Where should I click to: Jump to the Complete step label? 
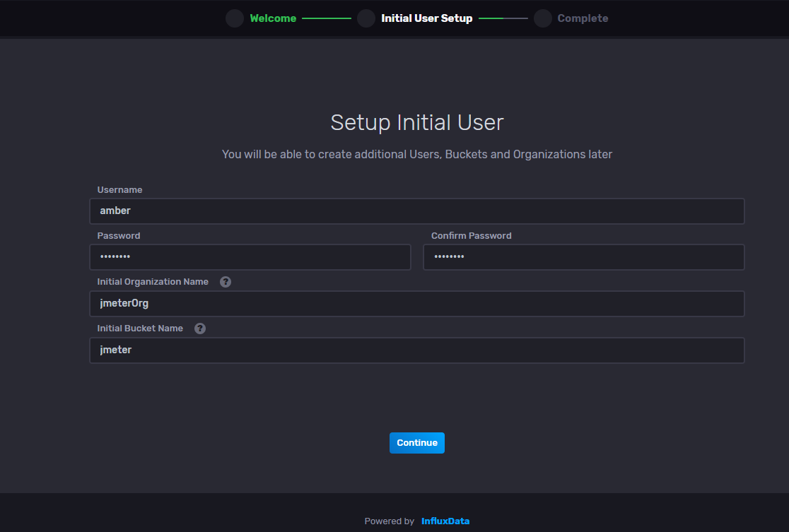(x=583, y=18)
